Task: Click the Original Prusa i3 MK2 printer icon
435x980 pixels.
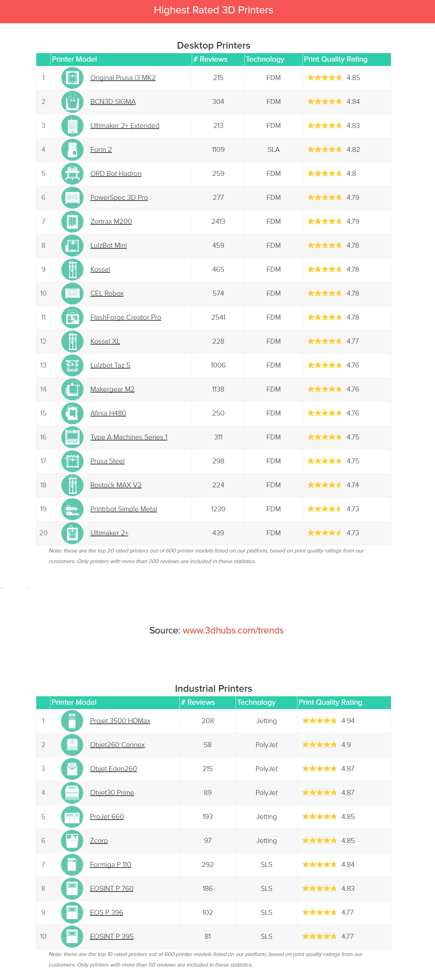Action: tap(72, 78)
